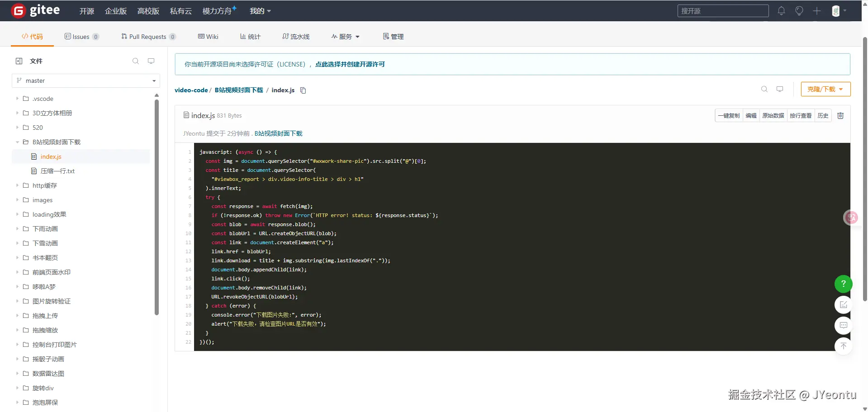868x412 pixels.
Task: Click the plus create icon
Action: (817, 11)
